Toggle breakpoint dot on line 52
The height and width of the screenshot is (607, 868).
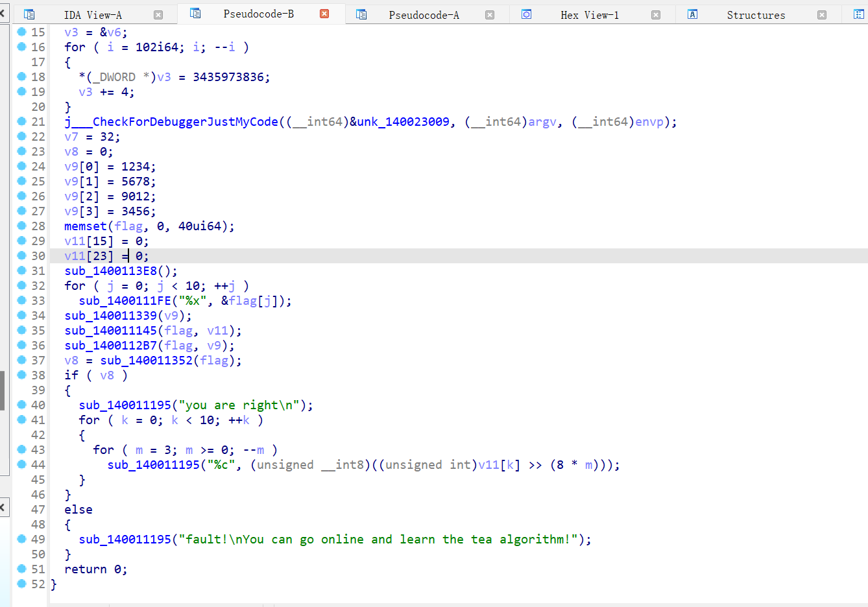(21, 584)
